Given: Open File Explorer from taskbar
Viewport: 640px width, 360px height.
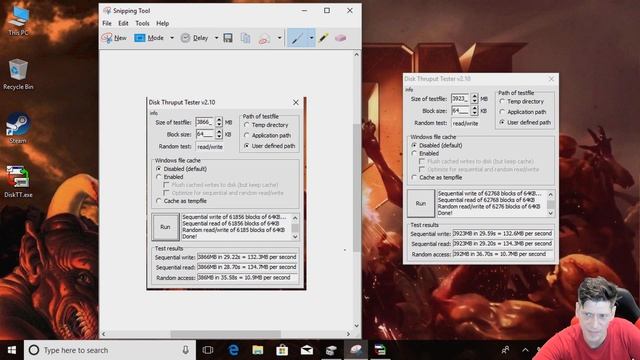Looking at the screenshot, I should (258, 350).
